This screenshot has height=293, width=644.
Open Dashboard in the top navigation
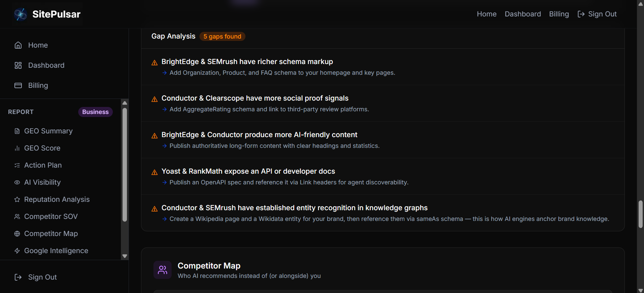point(523,14)
